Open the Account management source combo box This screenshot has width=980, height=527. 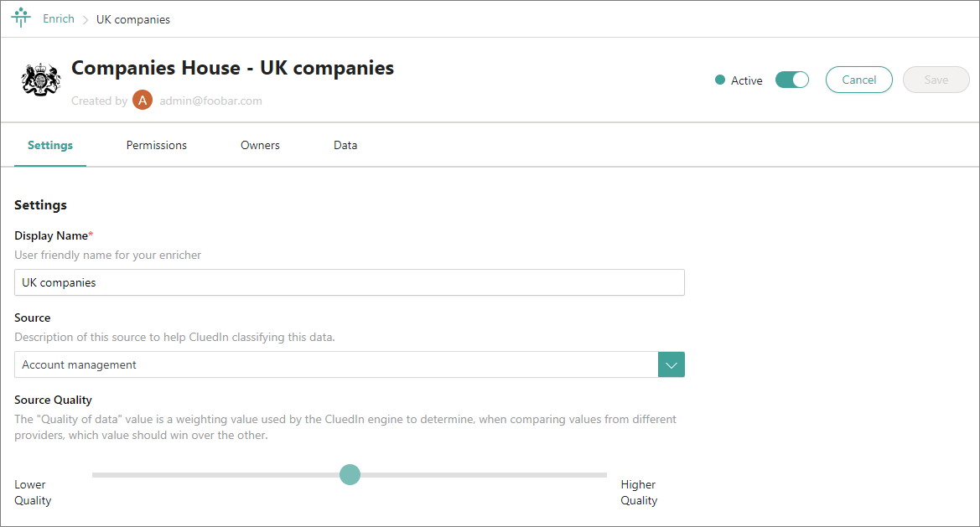(x=337, y=364)
